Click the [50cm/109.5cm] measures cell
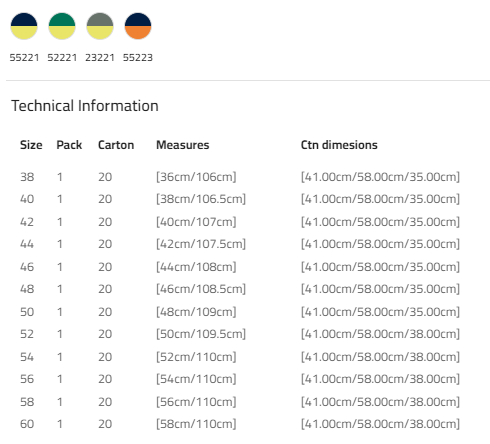The image size is (490, 444). [x=201, y=334]
